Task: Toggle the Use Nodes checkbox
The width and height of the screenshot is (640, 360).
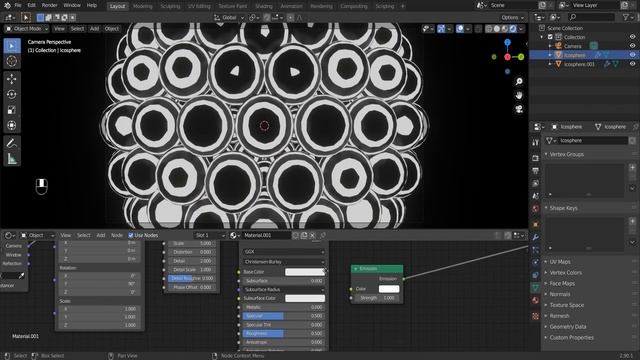Action: tap(131, 235)
